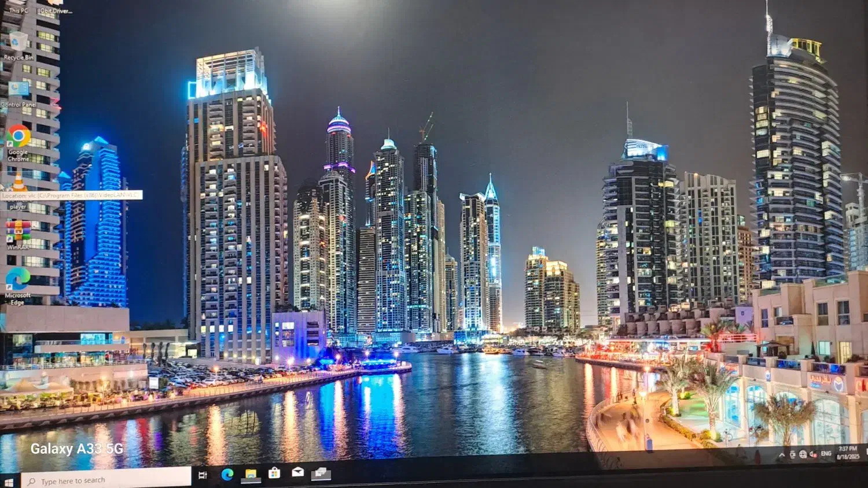Viewport: 868px width, 488px height.
Task: Select the This PC desktop label
Action: [x=18, y=10]
